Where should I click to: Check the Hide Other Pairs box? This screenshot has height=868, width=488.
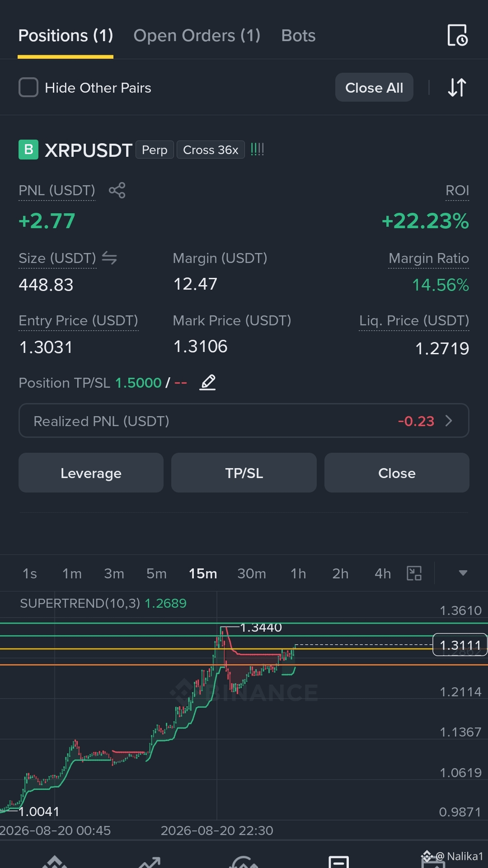[x=28, y=87]
